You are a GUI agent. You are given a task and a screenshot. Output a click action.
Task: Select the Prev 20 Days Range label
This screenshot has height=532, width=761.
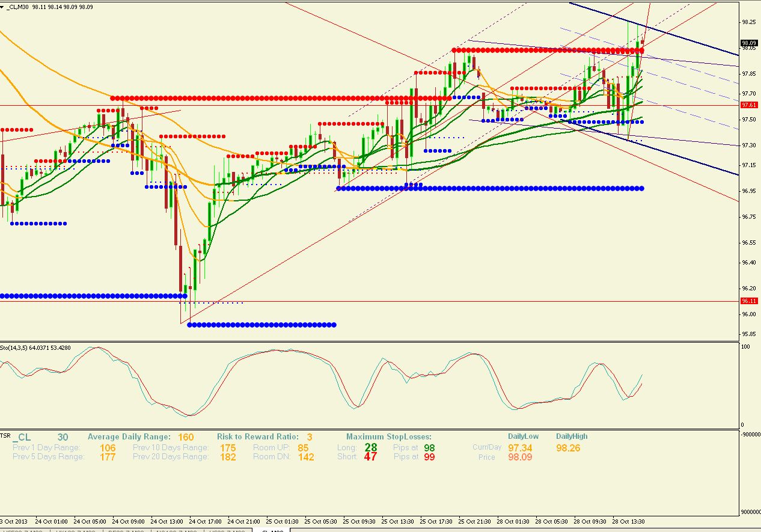click(171, 457)
